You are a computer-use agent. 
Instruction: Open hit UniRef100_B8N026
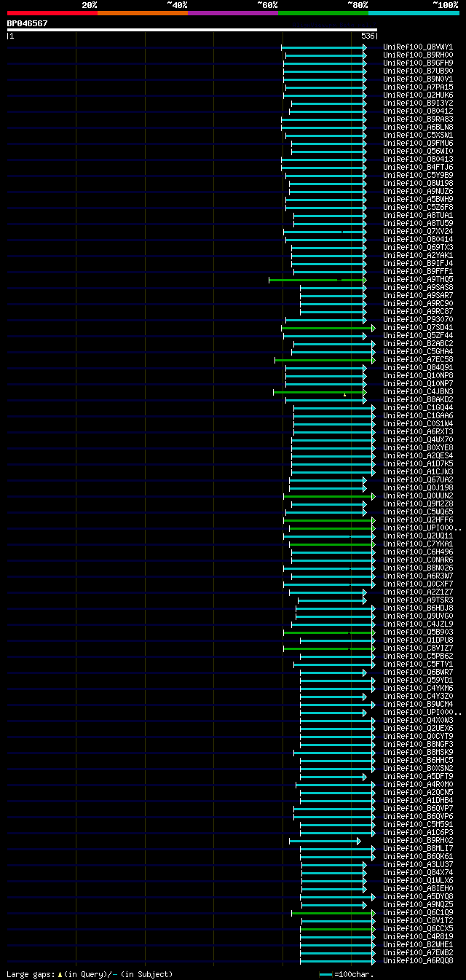(418, 568)
